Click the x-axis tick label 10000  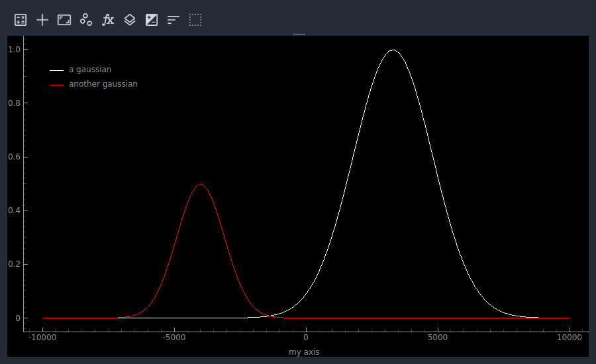570,338
